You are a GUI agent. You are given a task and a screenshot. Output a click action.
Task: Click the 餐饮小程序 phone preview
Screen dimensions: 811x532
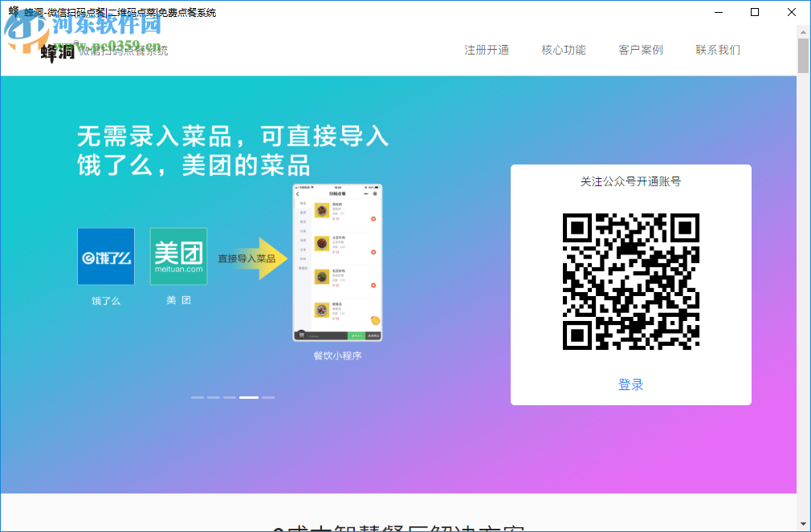pyautogui.click(x=336, y=265)
